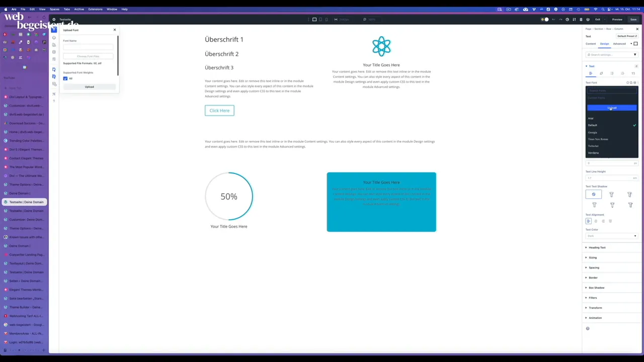This screenshot has width=644, height=362.
Task: Open the Dark text color selector
Action: (x=612, y=236)
